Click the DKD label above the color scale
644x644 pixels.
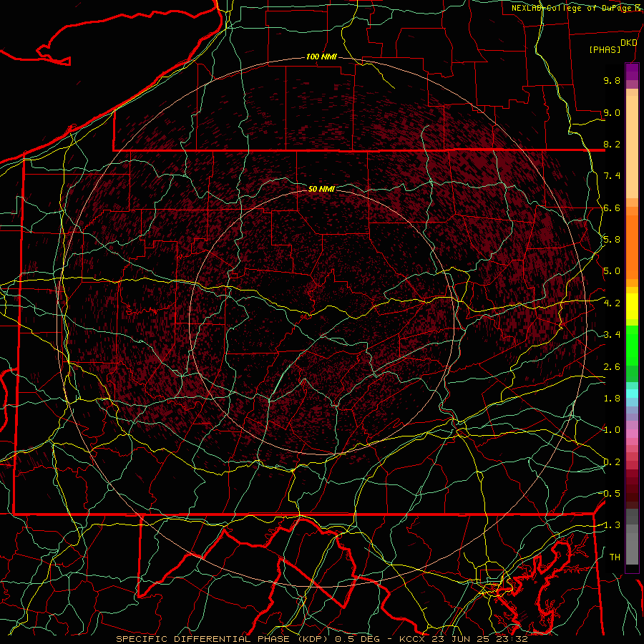pyautogui.click(x=629, y=43)
